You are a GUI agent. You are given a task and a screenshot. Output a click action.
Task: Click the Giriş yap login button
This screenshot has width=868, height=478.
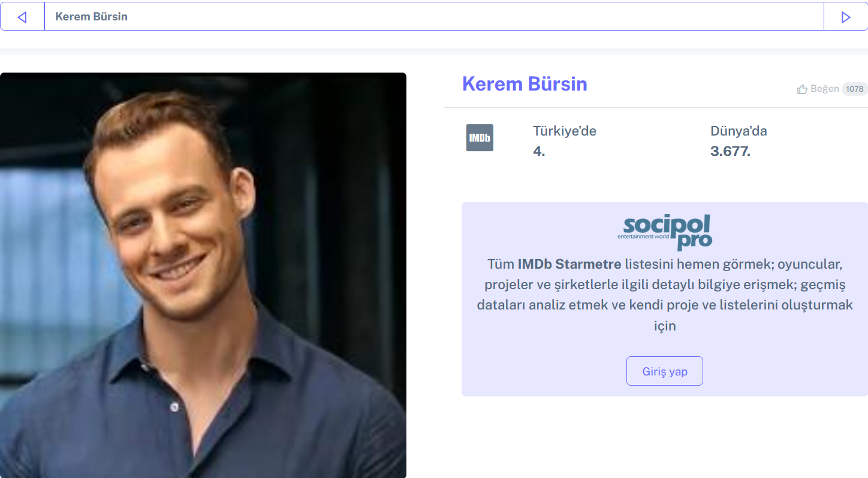click(x=665, y=371)
